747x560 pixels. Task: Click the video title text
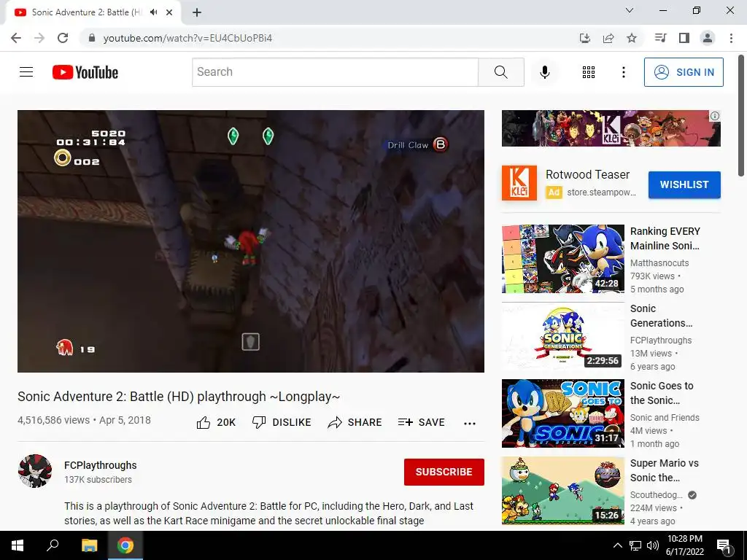[x=179, y=397]
